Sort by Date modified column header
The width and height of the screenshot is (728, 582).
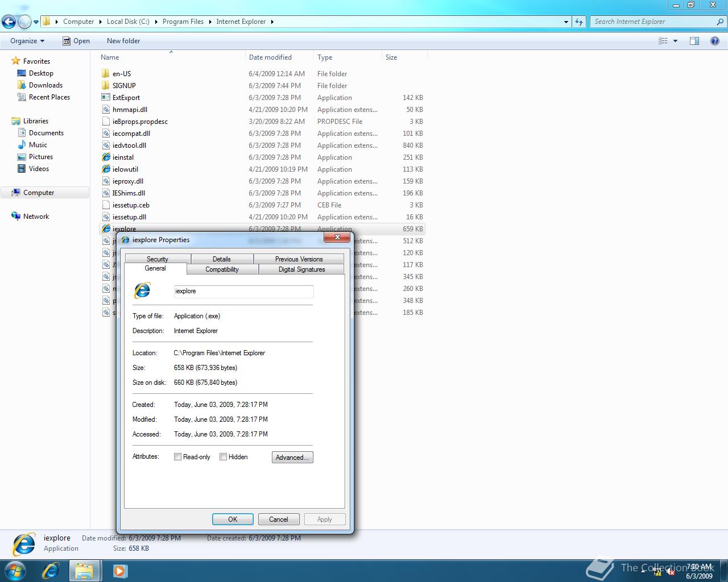click(x=279, y=57)
